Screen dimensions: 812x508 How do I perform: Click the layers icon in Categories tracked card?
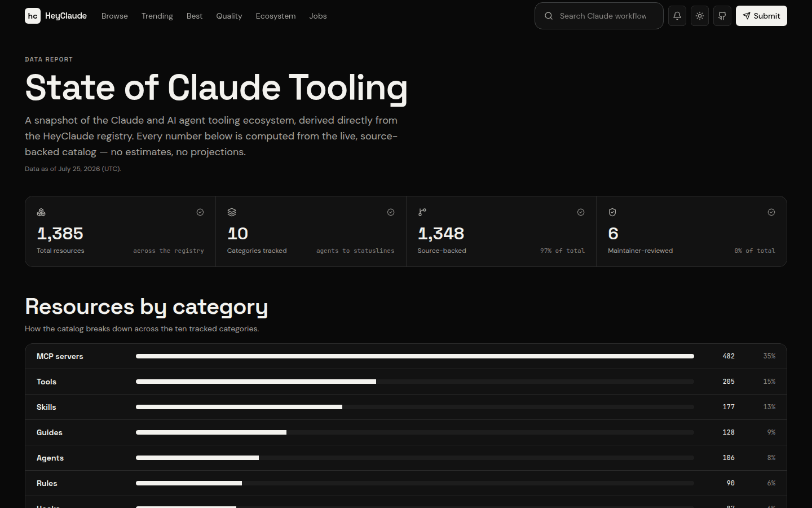pyautogui.click(x=232, y=212)
